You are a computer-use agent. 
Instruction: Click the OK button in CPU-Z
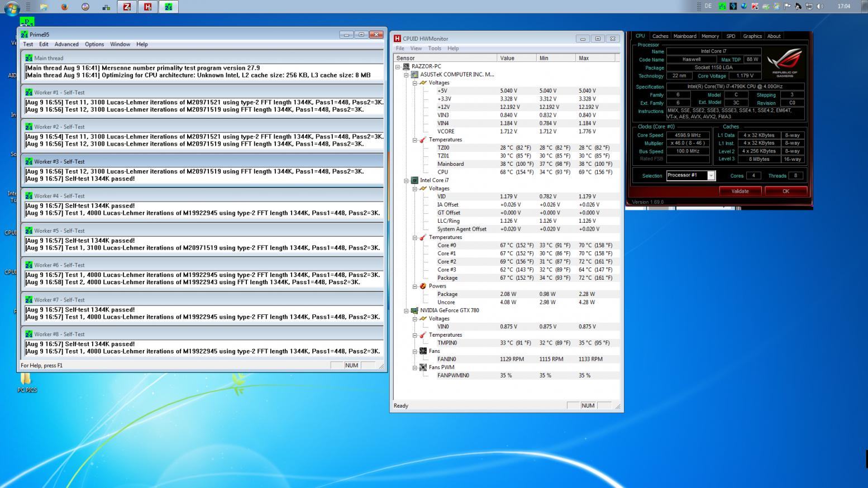[x=786, y=191]
